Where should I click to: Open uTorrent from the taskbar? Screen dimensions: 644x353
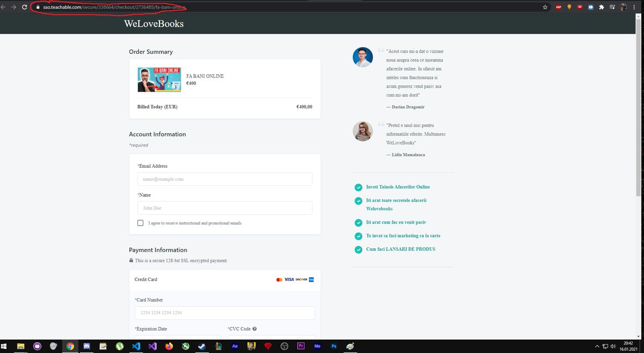[120, 347]
